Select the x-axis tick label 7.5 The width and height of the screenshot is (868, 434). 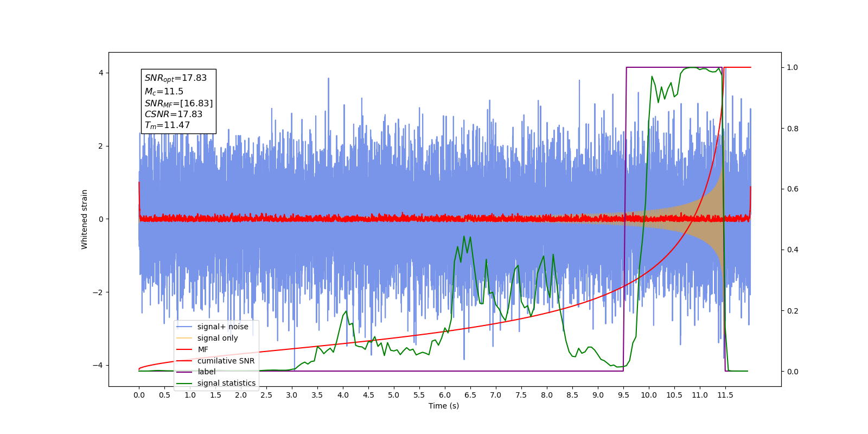point(521,395)
